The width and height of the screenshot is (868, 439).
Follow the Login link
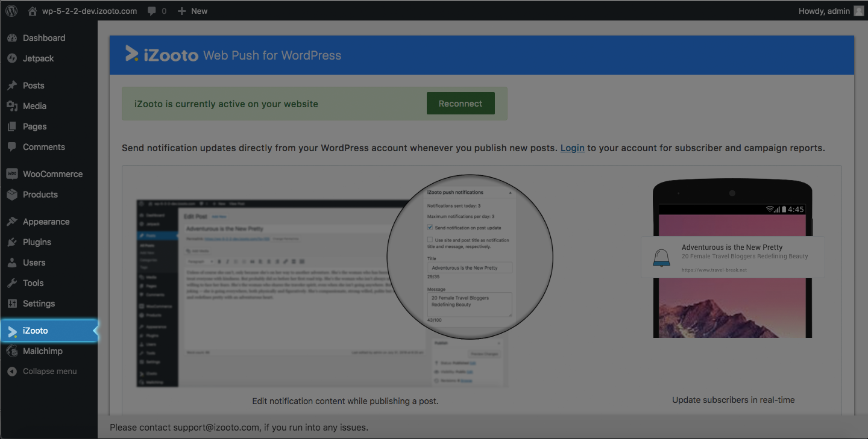[x=572, y=148]
